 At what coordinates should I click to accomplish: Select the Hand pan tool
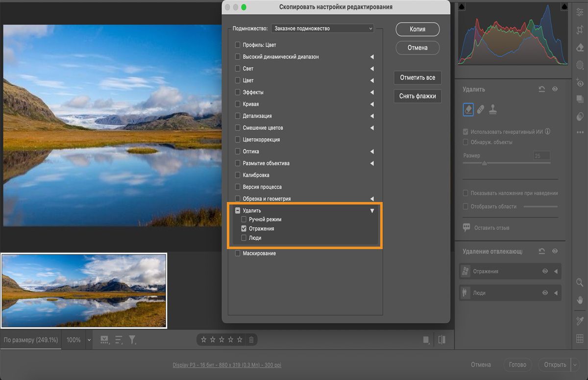580,300
